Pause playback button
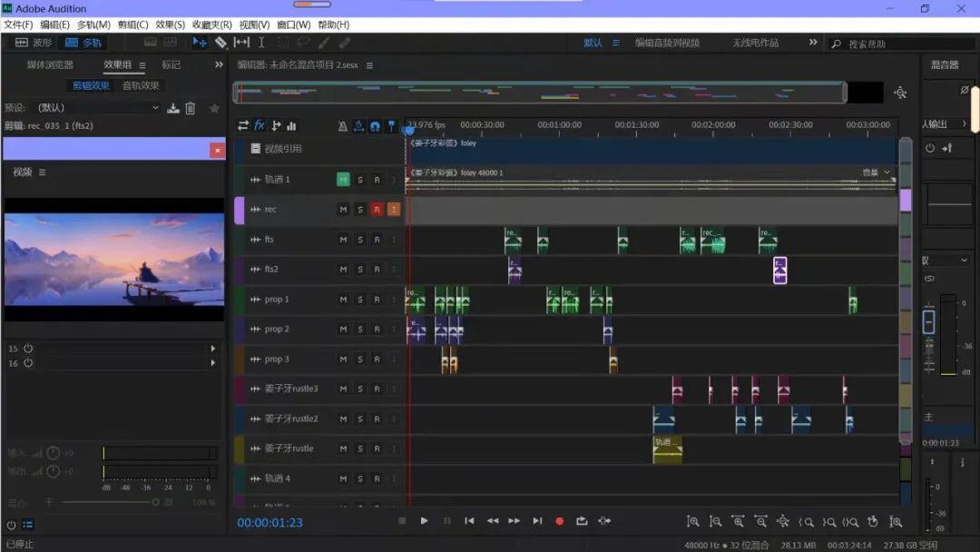 click(x=446, y=521)
